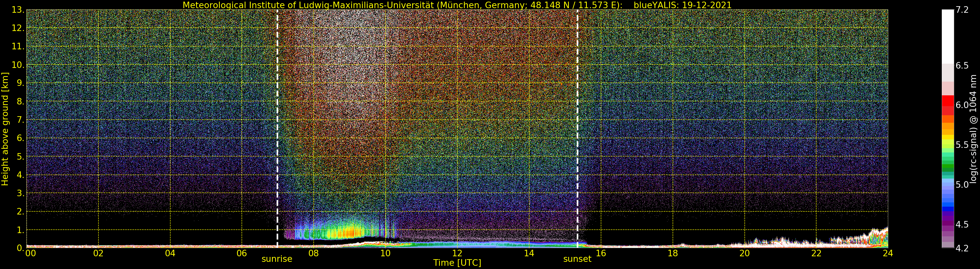Viewport: 980px width, 269px height.
Task: Click the blue colorbar segment near 4.7
Action: [x=948, y=209]
